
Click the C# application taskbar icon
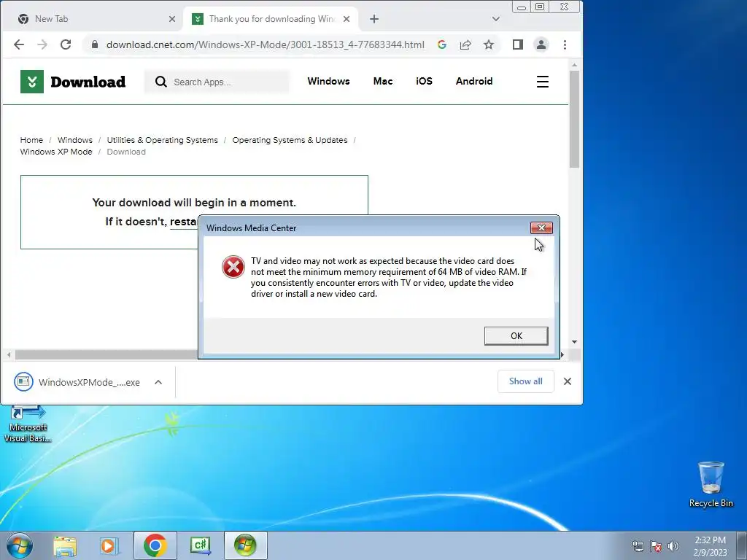coord(200,545)
